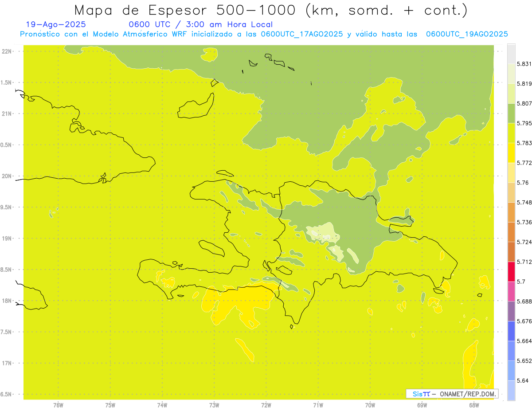Click the '75W' longitude label
Viewport: 532px width, 411px height.
pos(110,406)
